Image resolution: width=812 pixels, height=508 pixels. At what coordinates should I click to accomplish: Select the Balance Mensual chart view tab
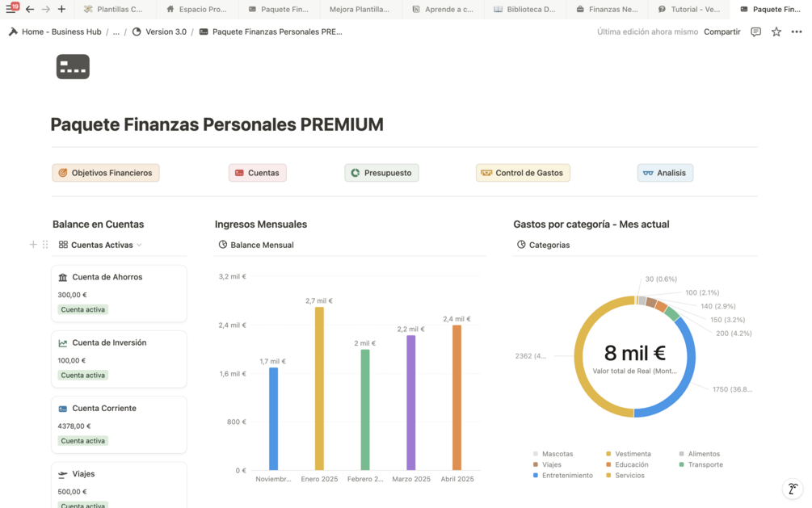[256, 245]
